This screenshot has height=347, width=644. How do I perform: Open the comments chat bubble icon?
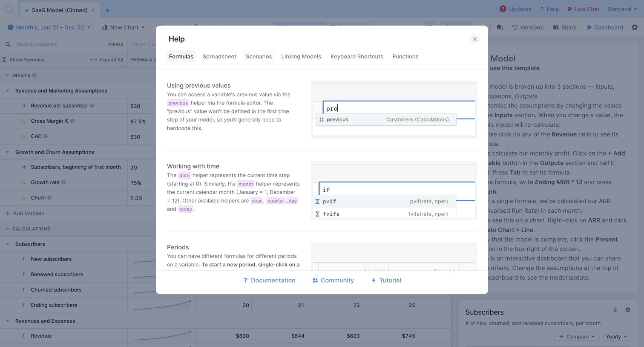pos(500,27)
